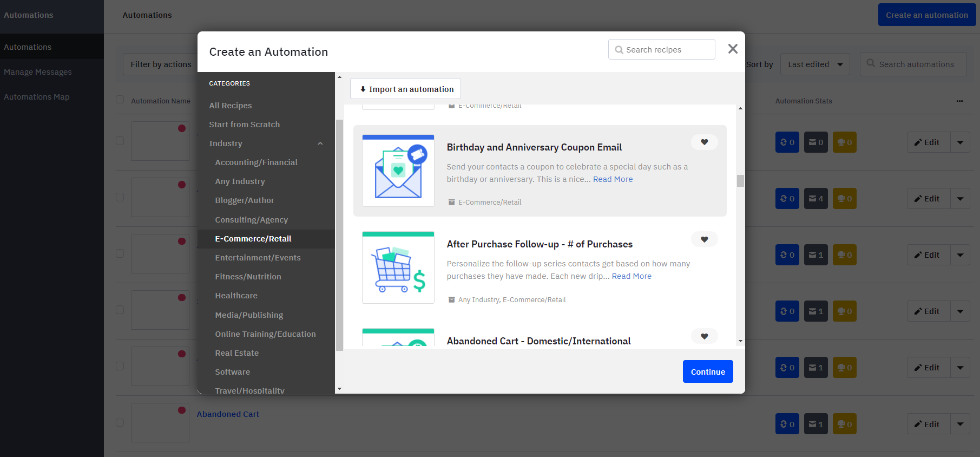Toggle the fourth automation row checkbox
980x457 pixels.
click(120, 310)
